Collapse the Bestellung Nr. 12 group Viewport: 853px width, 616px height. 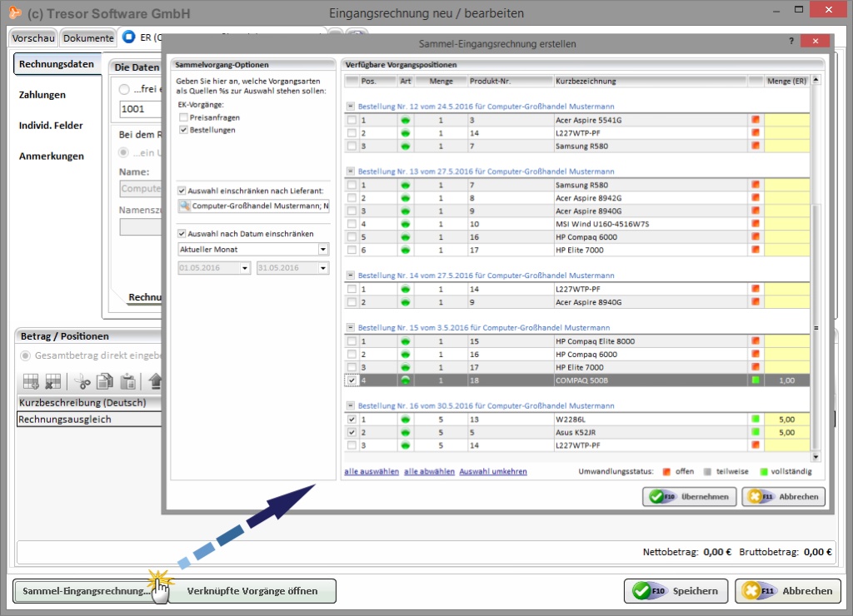(x=350, y=107)
